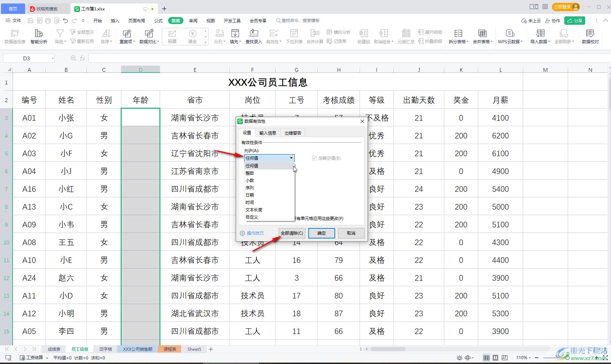Click the formula bar input field
The height and width of the screenshot is (364, 611).
(x=349, y=58)
